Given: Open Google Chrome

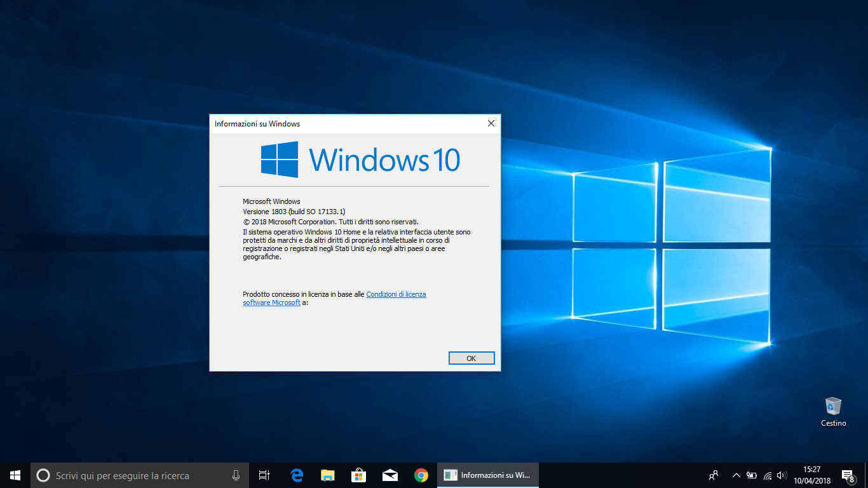Looking at the screenshot, I should click(x=421, y=475).
